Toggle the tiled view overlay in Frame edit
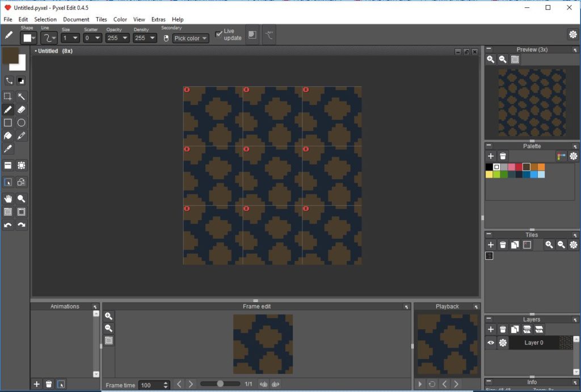 click(x=108, y=340)
